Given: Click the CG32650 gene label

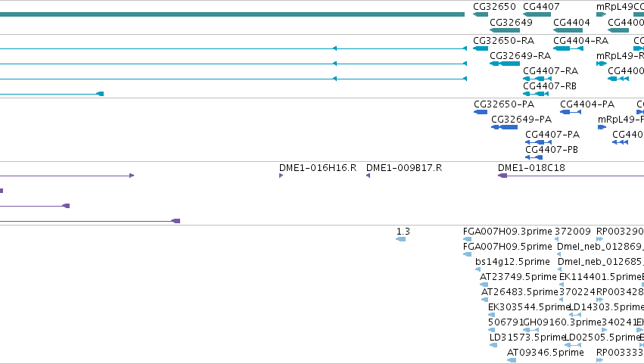Looking at the screenshot, I should 494,7.
